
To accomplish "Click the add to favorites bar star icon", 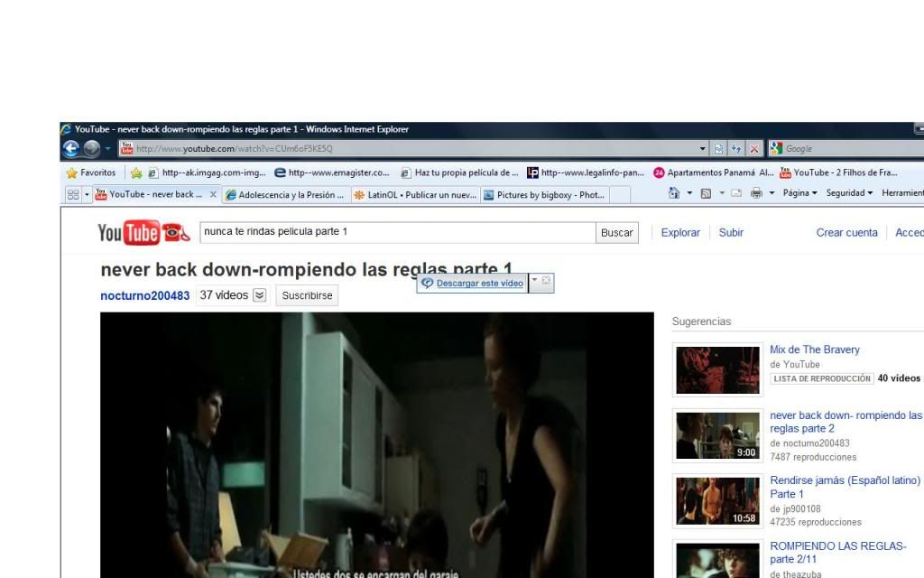I will 136,172.
